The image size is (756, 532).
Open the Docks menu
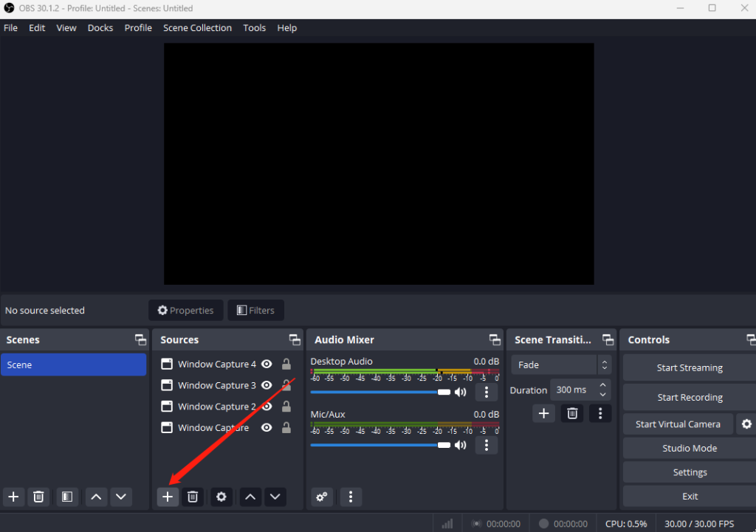pyautogui.click(x=100, y=28)
